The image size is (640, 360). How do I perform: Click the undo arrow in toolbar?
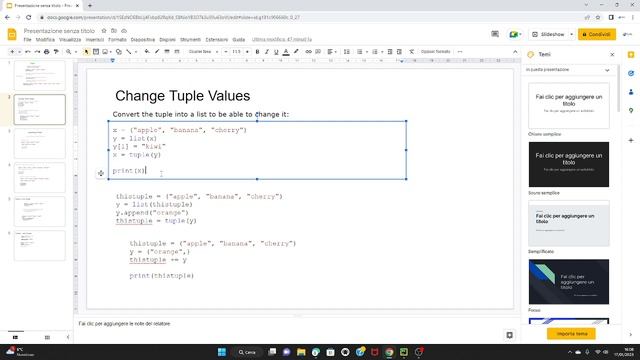click(x=28, y=52)
